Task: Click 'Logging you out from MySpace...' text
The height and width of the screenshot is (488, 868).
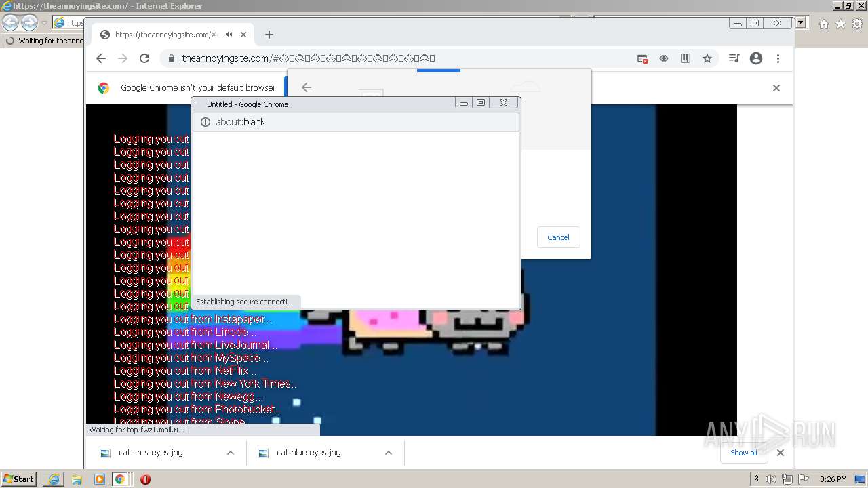Action: [x=191, y=358]
